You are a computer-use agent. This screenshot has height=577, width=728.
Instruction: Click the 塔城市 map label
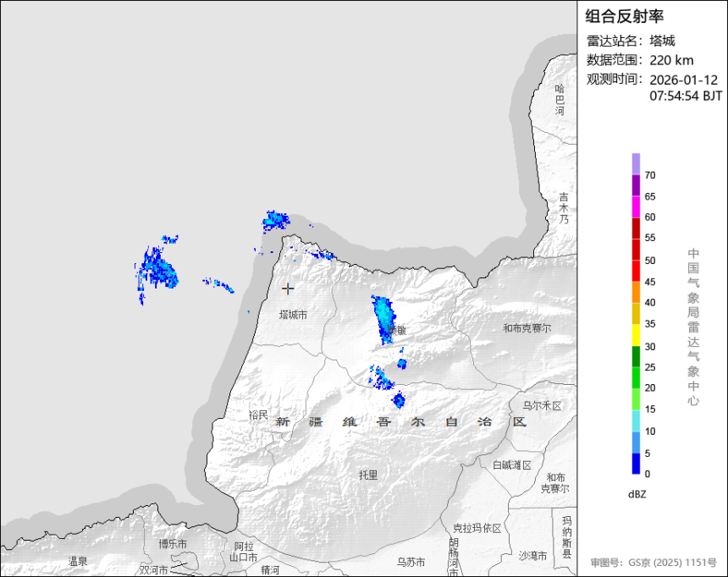[x=293, y=315]
